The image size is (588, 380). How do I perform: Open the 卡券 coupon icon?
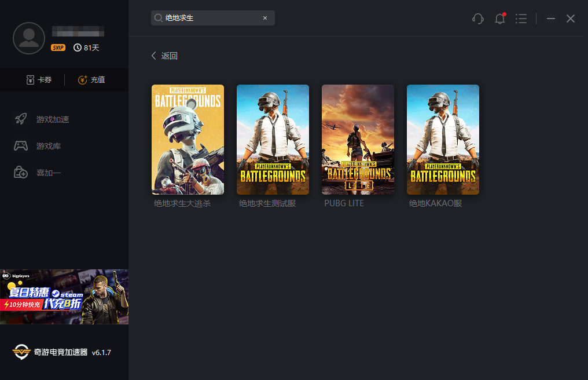point(30,79)
